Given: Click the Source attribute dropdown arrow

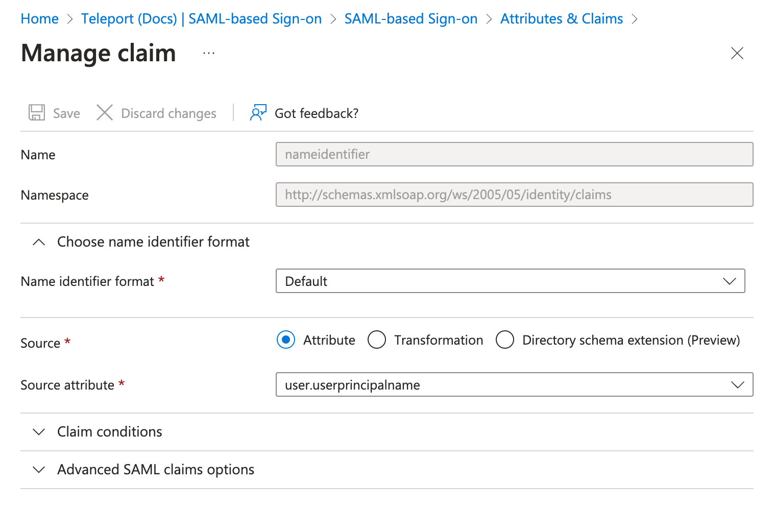Looking at the screenshot, I should [x=737, y=384].
